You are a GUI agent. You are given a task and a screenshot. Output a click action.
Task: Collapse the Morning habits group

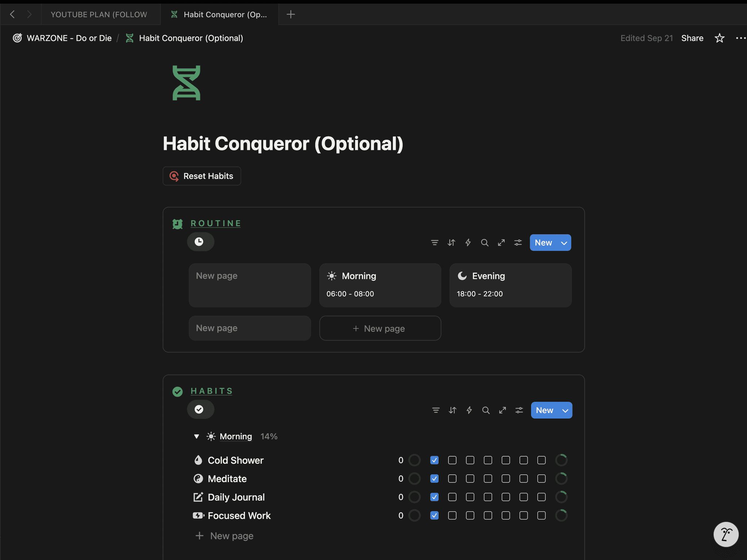coord(196,436)
